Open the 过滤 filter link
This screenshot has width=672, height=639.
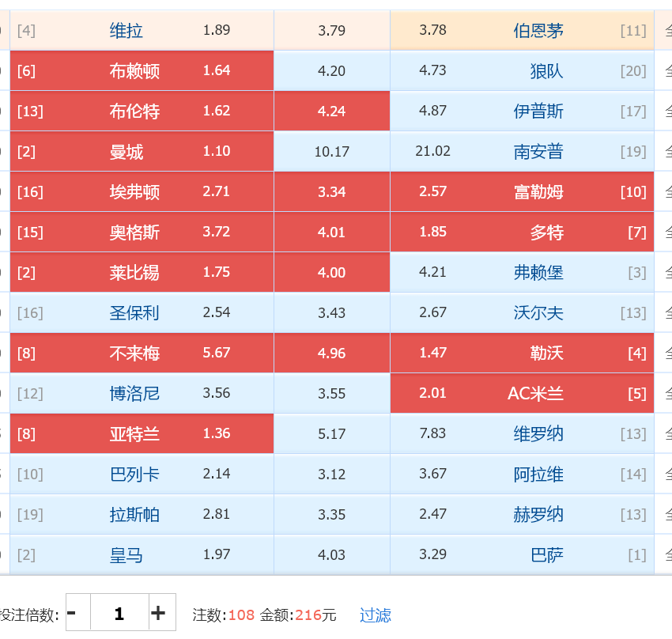pos(375,615)
